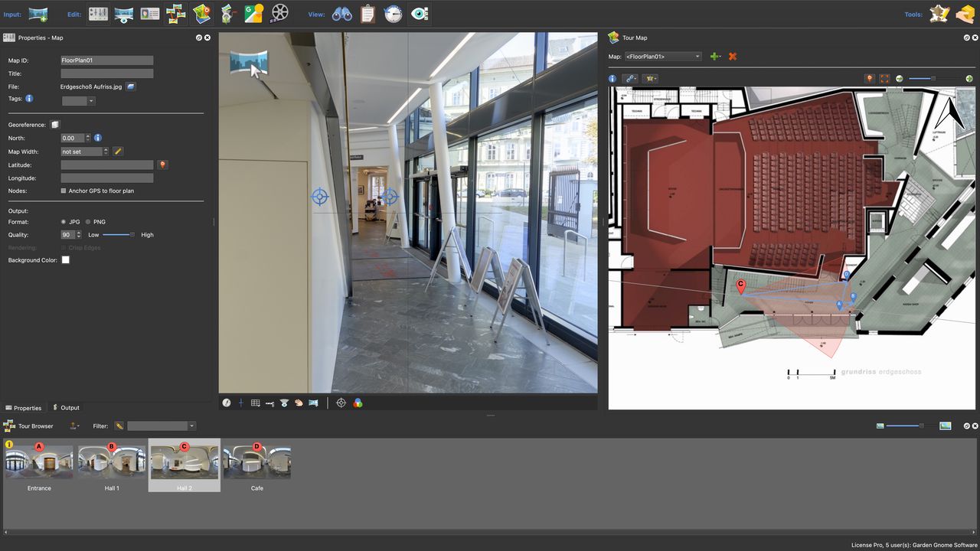
Task: Click the Input add panorama icon
Action: pos(38,14)
